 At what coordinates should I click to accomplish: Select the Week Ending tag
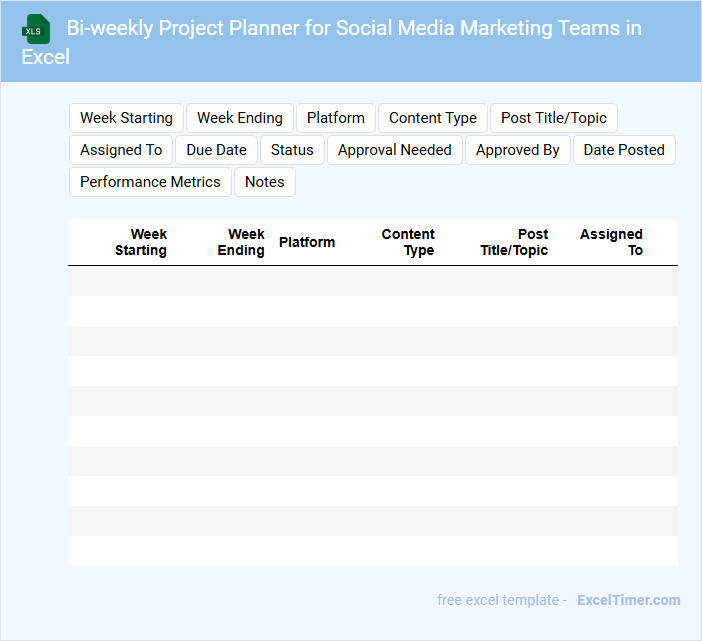pyautogui.click(x=240, y=118)
